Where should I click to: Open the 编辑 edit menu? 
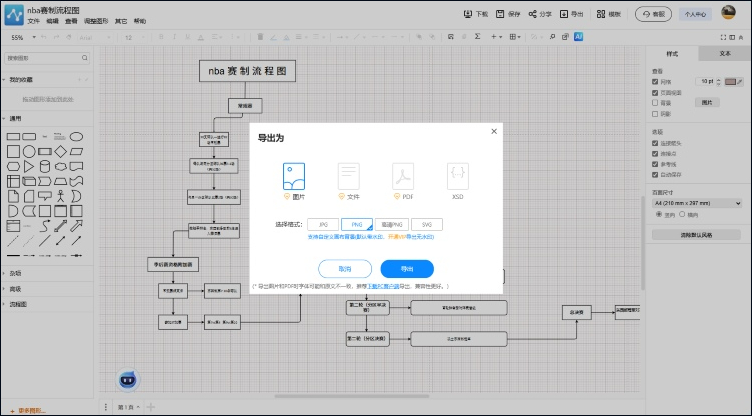coord(51,21)
